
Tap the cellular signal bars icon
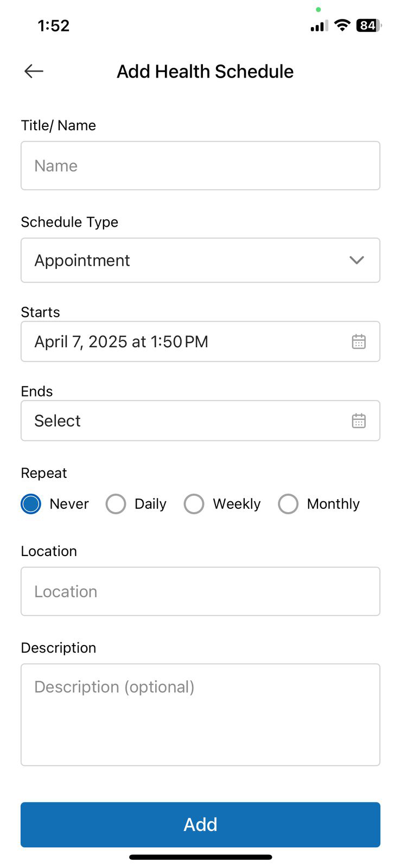point(319,25)
